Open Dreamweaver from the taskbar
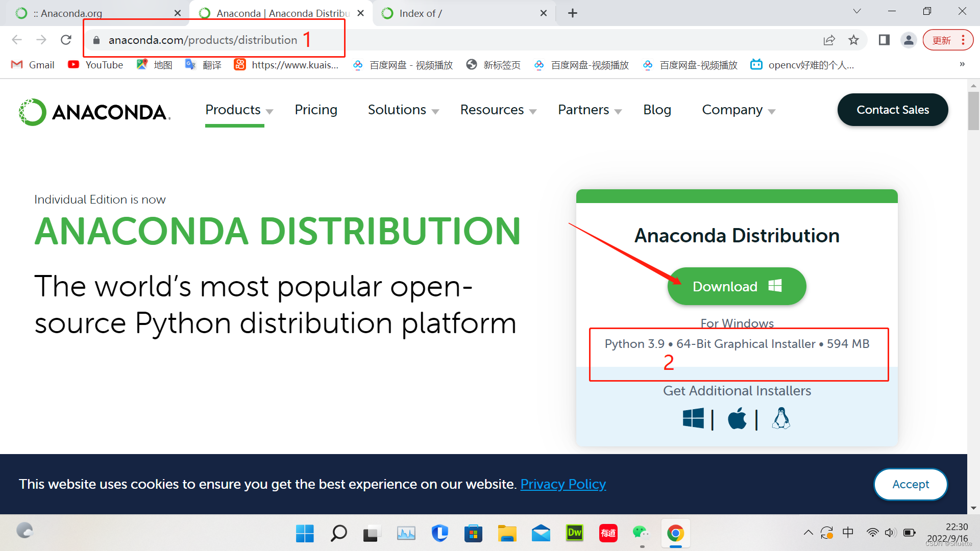Screen dimensions: 980x551 click(x=575, y=533)
